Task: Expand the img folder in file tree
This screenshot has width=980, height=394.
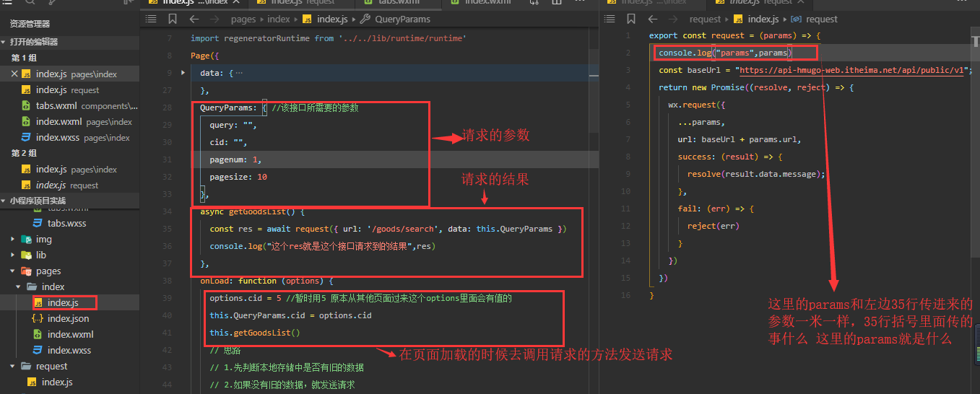Action: (14, 240)
